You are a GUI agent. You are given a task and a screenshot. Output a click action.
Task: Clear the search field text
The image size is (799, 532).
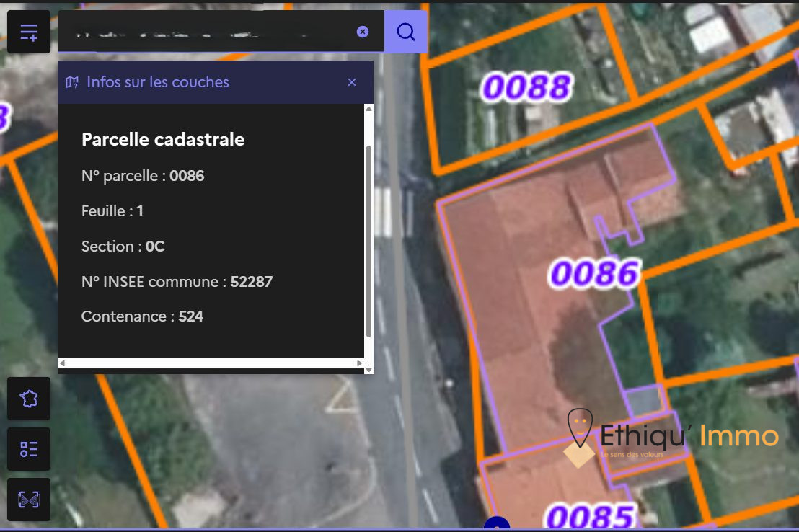point(362,32)
